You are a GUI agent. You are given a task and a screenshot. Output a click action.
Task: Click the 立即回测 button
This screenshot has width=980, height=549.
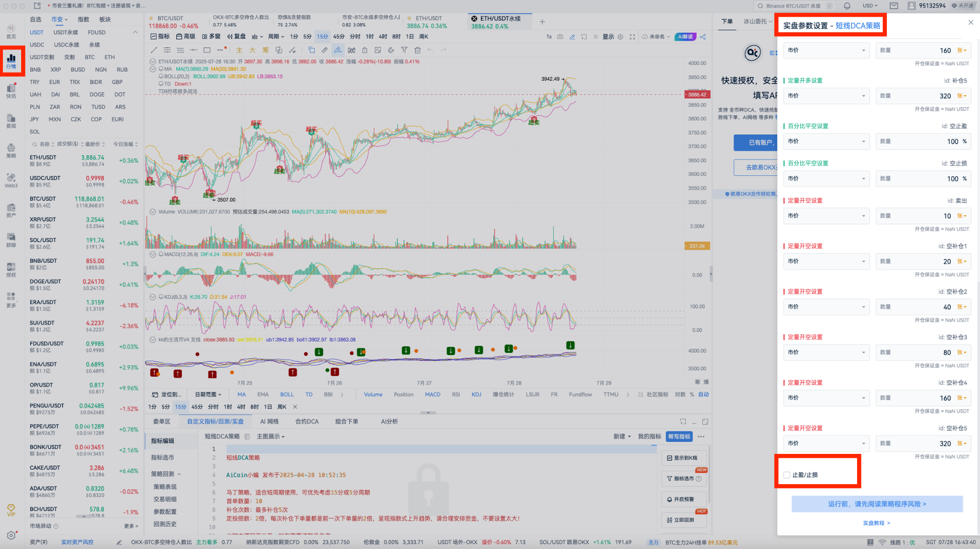[684, 520]
